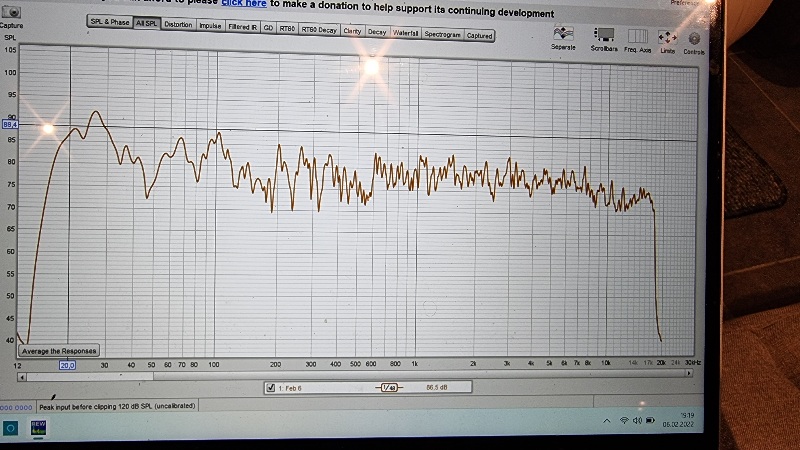
Task: Switch to the SPL & Phase tab
Action: pos(110,22)
